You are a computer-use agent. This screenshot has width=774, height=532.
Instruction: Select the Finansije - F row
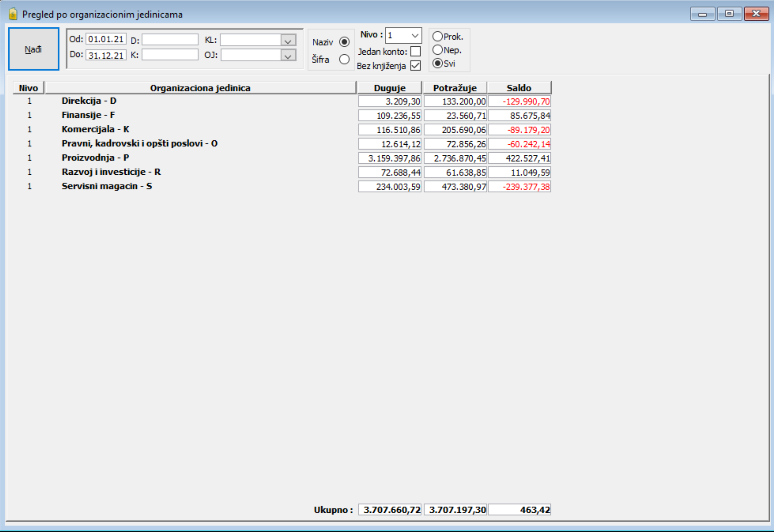click(x=282, y=115)
